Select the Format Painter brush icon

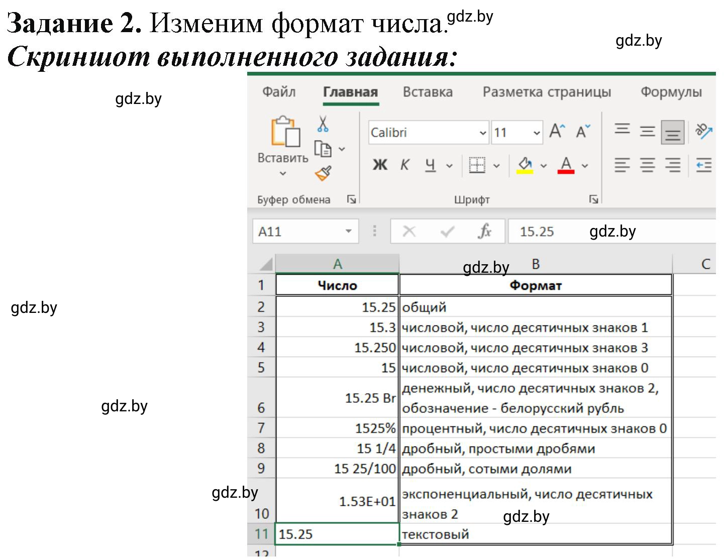323,173
